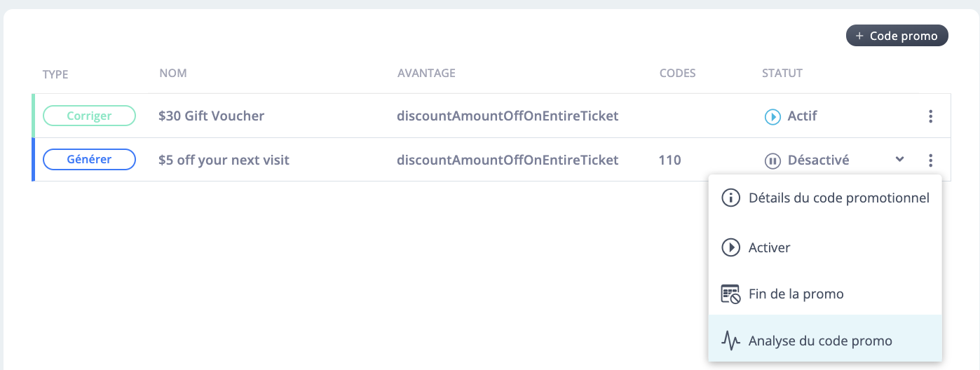Click pulse icon for Analyse du code promo
980x370 pixels.
730,341
